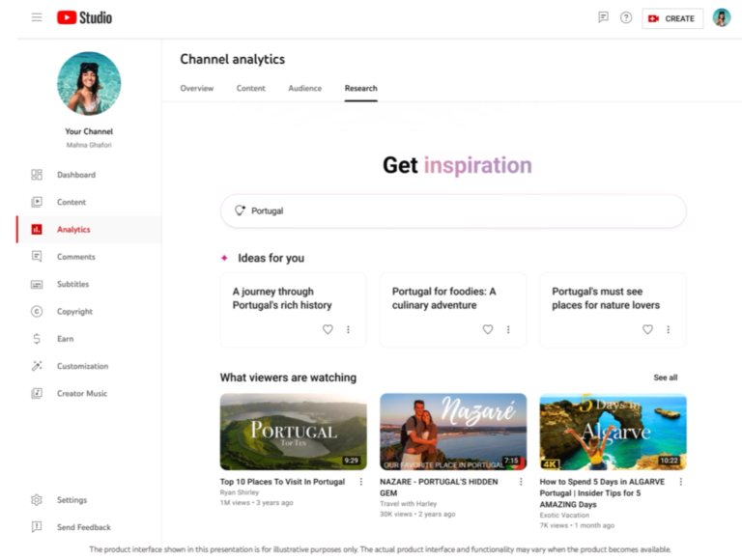This screenshot has height=560, width=742.
Task: Click the Earn dollar icon
Action: pos(37,339)
